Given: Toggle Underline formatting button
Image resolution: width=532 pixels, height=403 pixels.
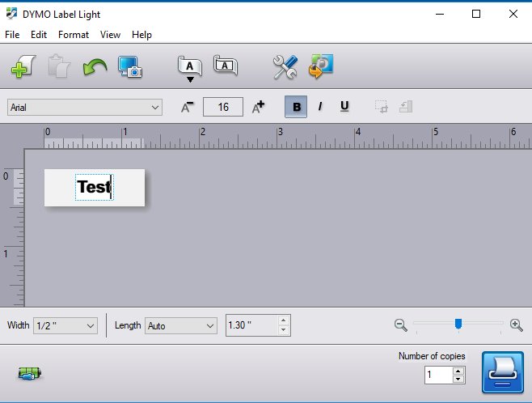Looking at the screenshot, I should [x=344, y=107].
